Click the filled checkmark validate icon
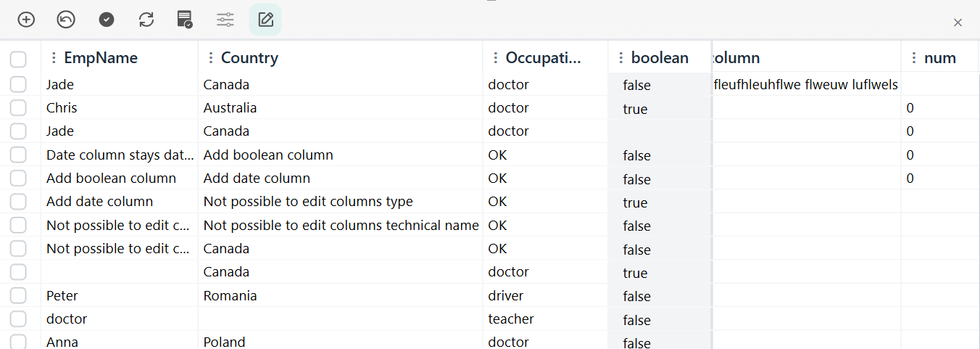The width and height of the screenshot is (980, 349). (x=107, y=20)
